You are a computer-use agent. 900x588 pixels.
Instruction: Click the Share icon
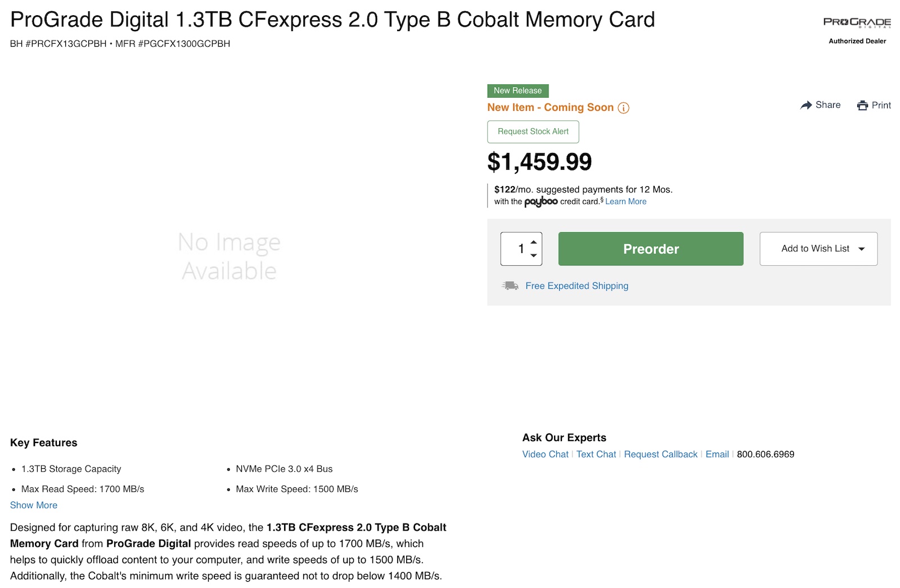coord(807,105)
